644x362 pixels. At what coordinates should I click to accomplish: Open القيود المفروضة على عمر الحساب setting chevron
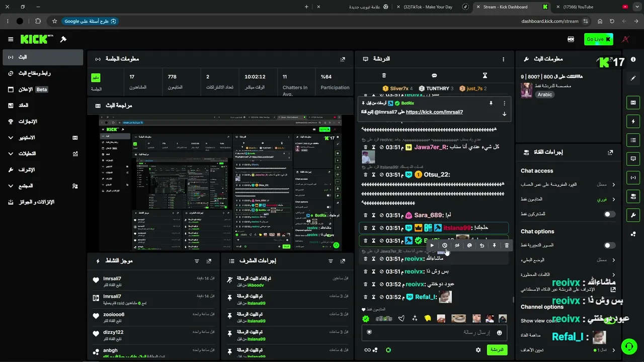[613, 185]
